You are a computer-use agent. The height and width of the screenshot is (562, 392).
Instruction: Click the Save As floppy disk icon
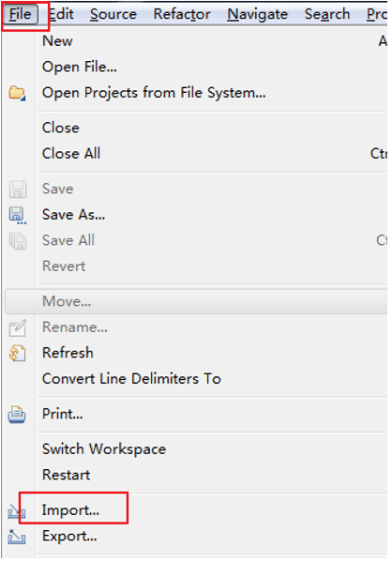pyautogui.click(x=18, y=215)
